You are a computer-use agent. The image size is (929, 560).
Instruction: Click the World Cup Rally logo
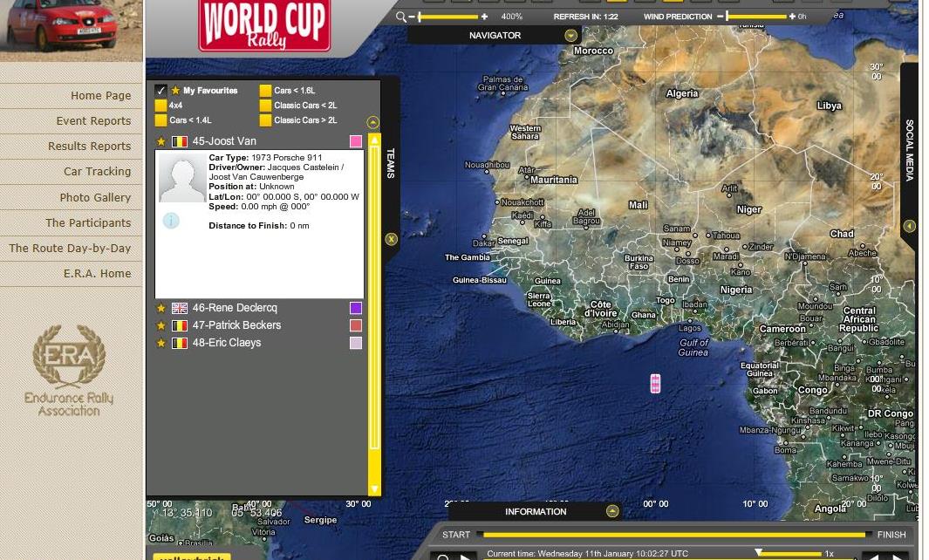pos(264,25)
